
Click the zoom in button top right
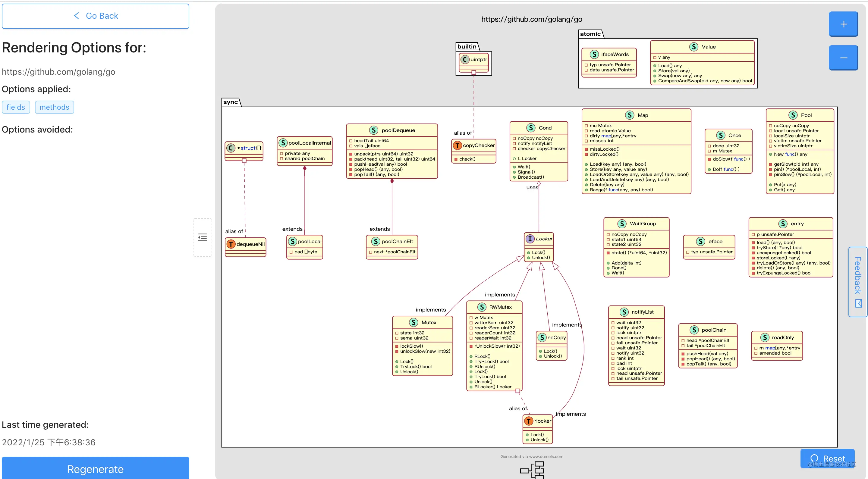[x=844, y=23]
